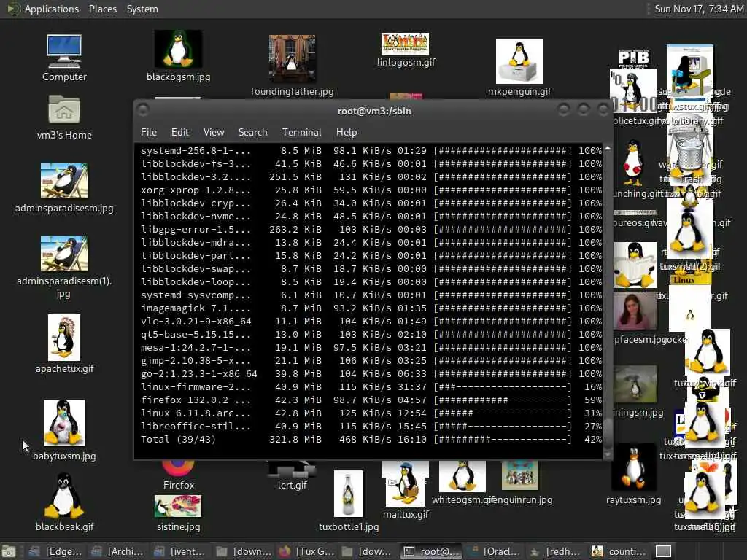Select raytuxsm.jpg desktop image
747x560 pixels.
click(634, 474)
